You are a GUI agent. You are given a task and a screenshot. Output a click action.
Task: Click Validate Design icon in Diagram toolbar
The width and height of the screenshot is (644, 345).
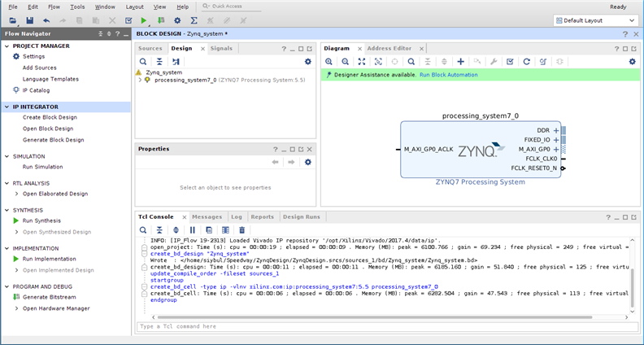[x=510, y=61]
